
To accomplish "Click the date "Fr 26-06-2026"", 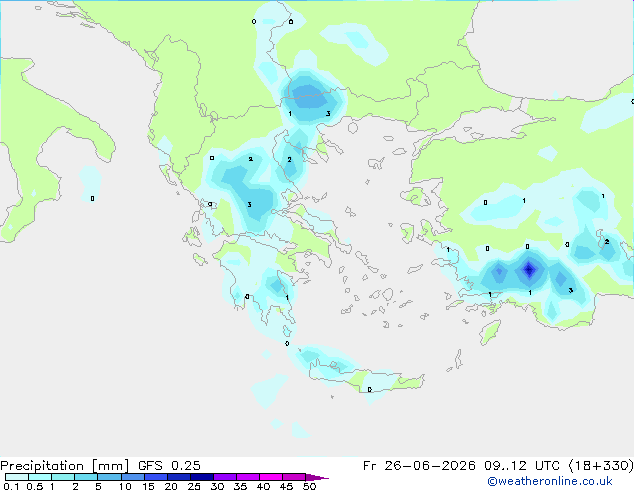I will pyautogui.click(x=419, y=466).
